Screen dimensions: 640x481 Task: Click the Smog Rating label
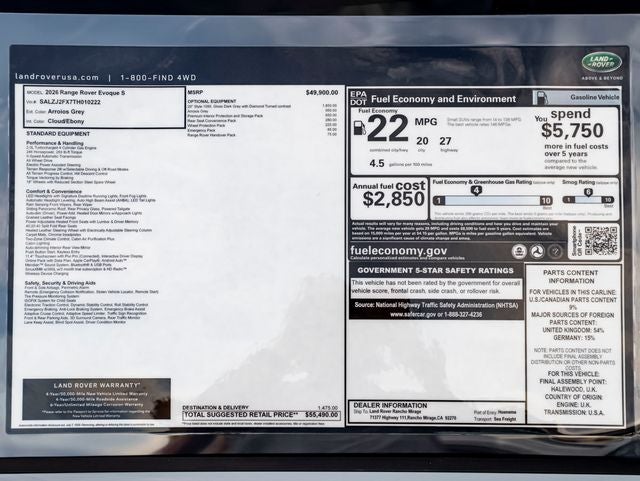click(578, 182)
